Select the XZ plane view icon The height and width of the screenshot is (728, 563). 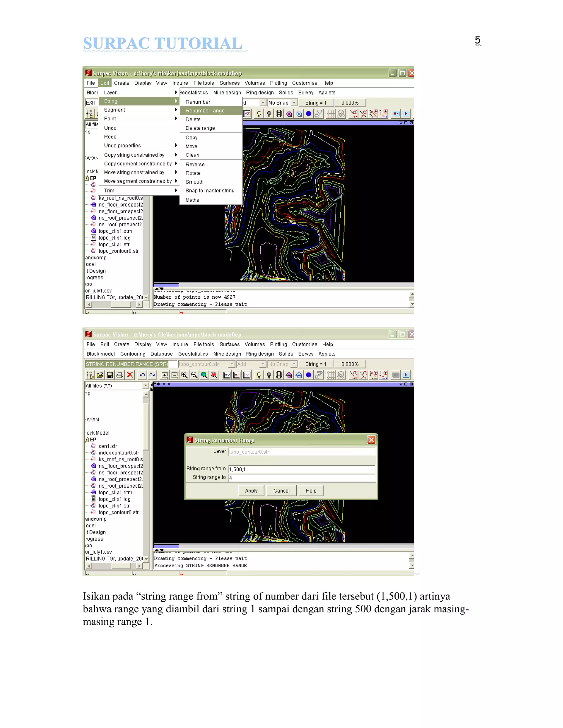[x=237, y=375]
